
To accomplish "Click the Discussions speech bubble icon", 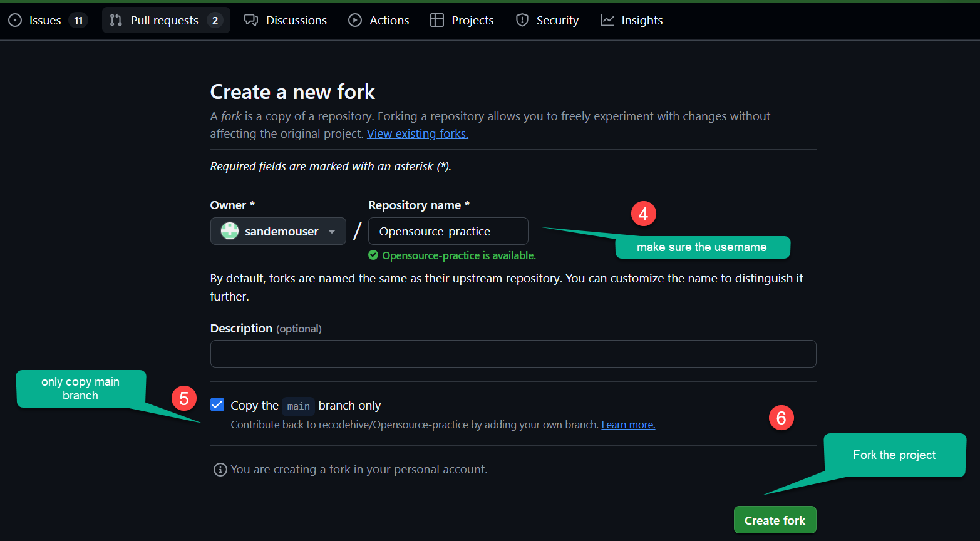I will click(251, 20).
